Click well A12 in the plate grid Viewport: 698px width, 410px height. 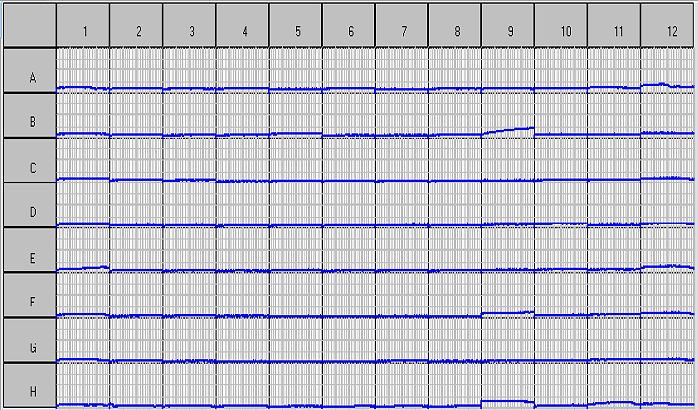click(x=667, y=71)
